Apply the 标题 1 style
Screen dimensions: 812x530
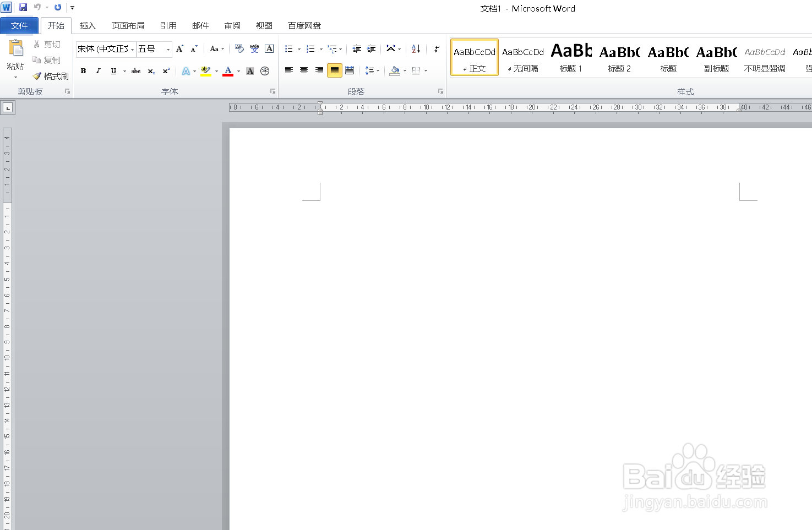(x=570, y=58)
